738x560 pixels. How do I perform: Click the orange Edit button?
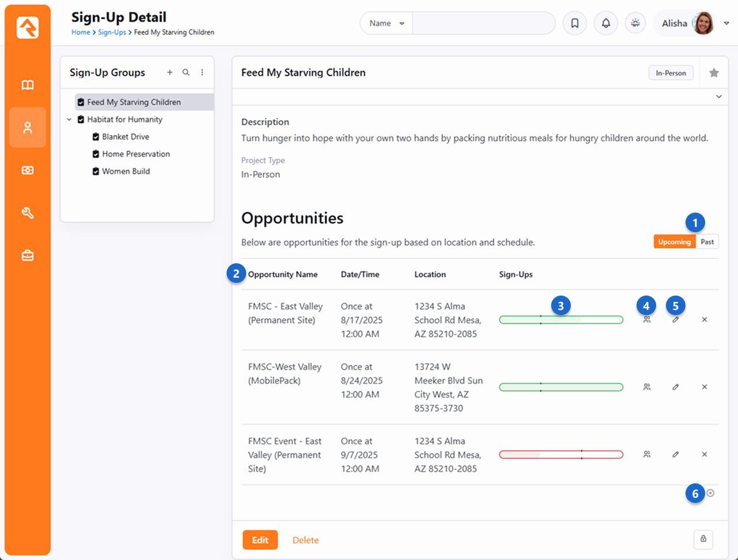click(x=260, y=540)
